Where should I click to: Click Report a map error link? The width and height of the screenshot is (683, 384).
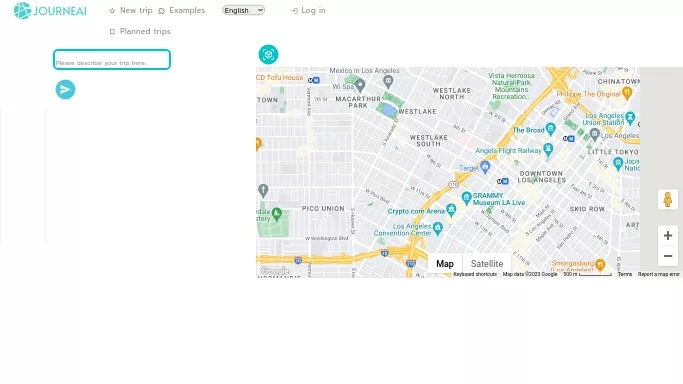point(659,274)
